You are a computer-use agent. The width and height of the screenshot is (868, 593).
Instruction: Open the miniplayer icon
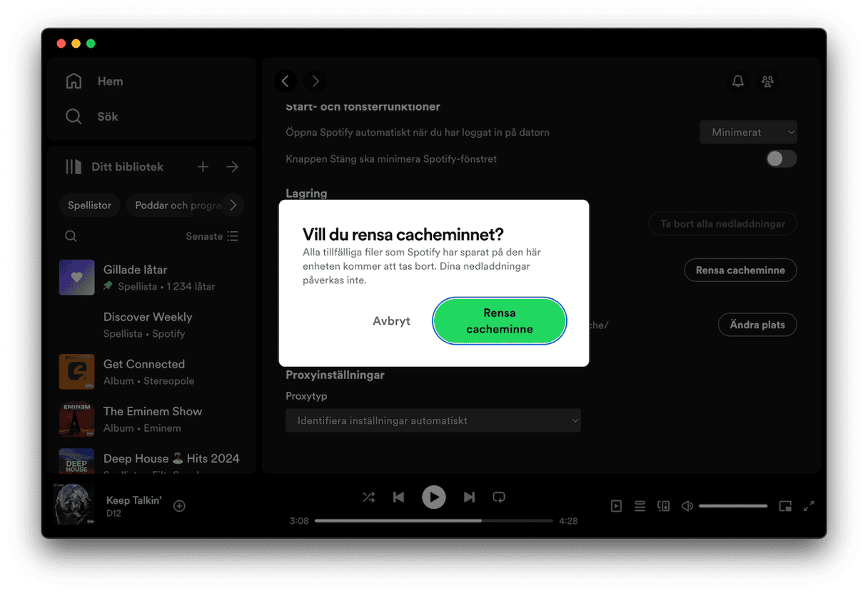point(785,506)
